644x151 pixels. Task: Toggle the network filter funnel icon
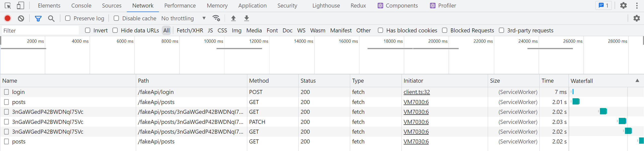click(38, 18)
